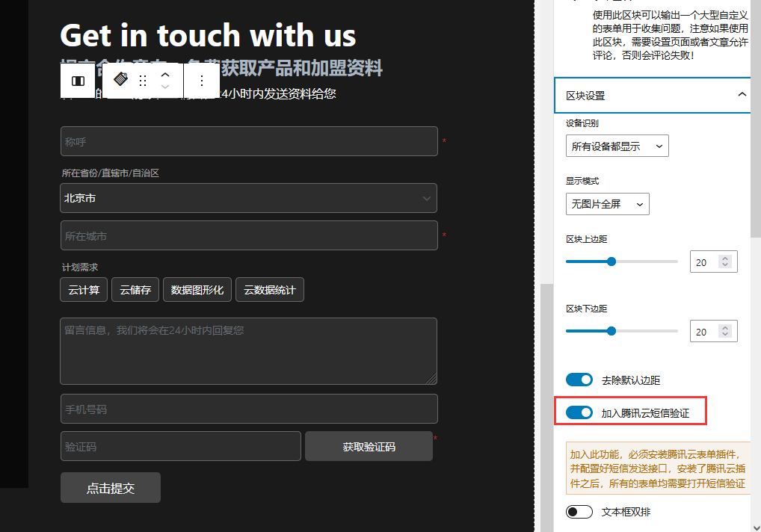
Task: Click the form block type icon
Action: 120,80
